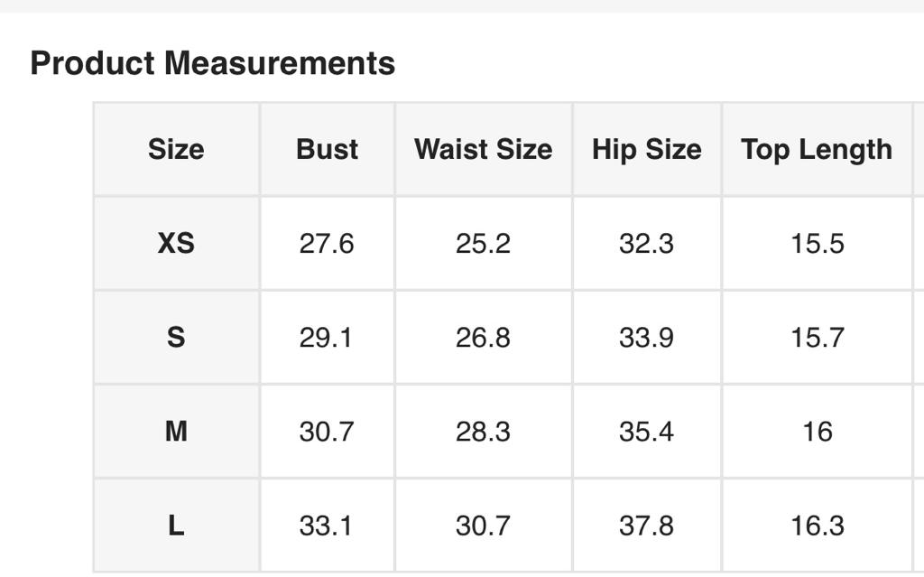
Task: Click the L bust value 33.1
Action: point(327,525)
